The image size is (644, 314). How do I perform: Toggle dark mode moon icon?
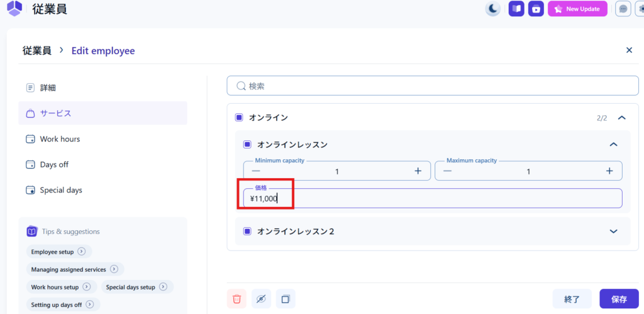[x=493, y=9]
